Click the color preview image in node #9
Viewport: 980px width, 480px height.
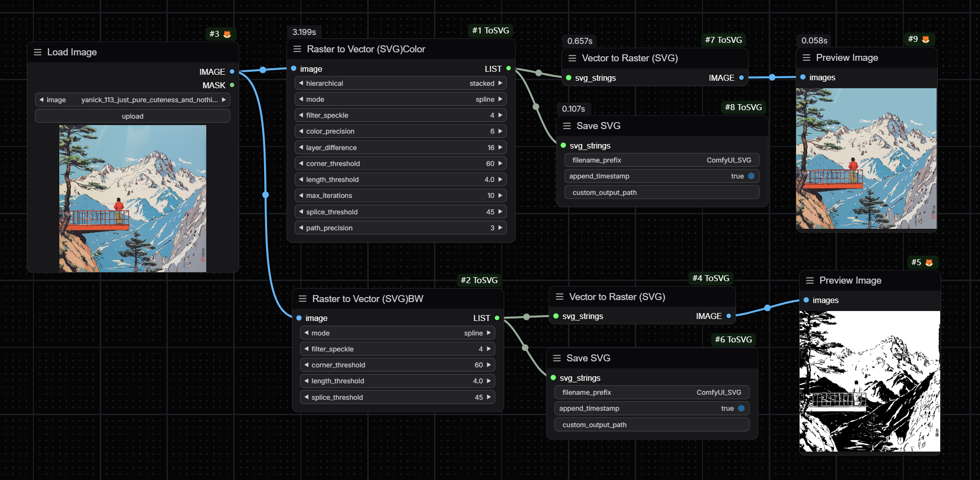click(866, 159)
